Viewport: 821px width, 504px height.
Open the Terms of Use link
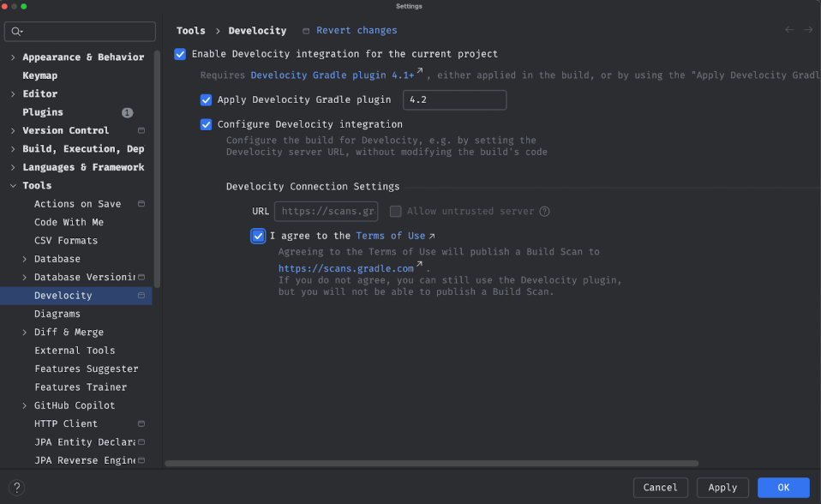tap(391, 236)
